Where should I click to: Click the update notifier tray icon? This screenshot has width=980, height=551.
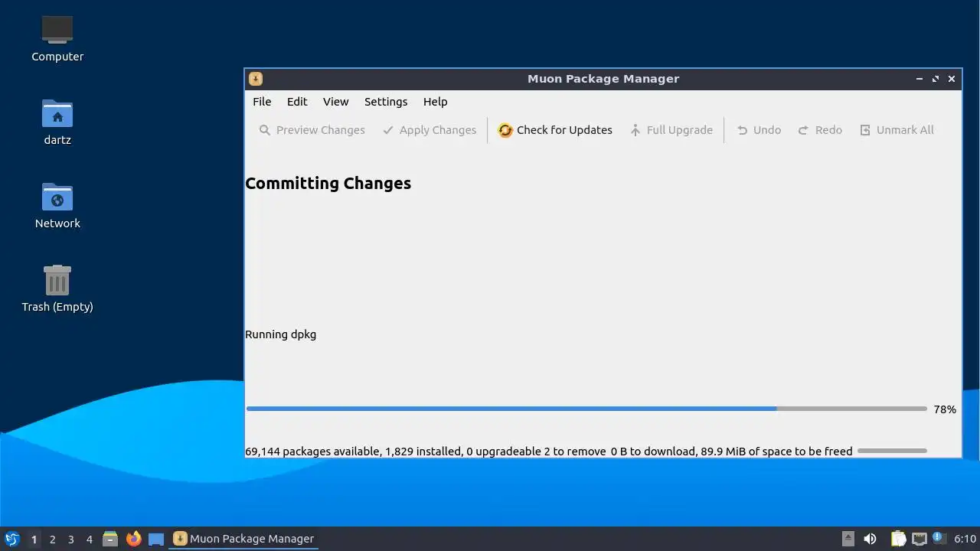tap(939, 538)
